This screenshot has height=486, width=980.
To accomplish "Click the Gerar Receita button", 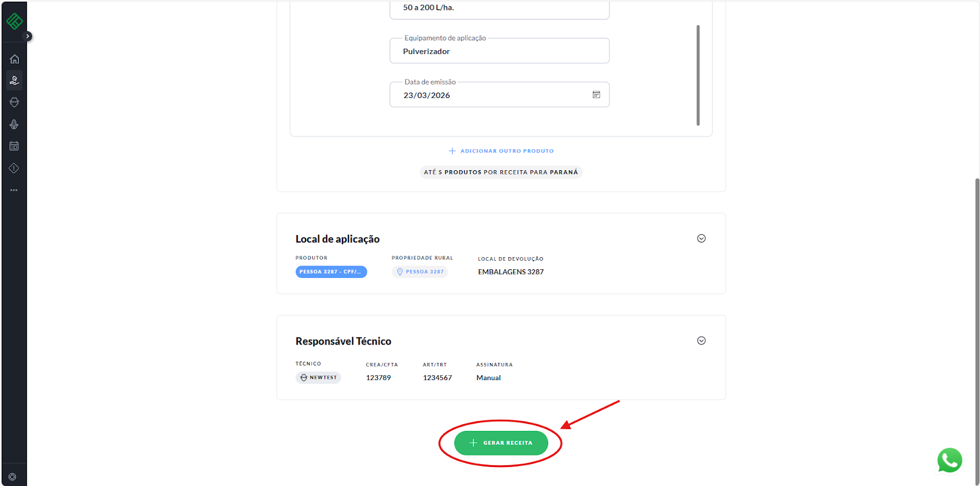I will point(500,443).
